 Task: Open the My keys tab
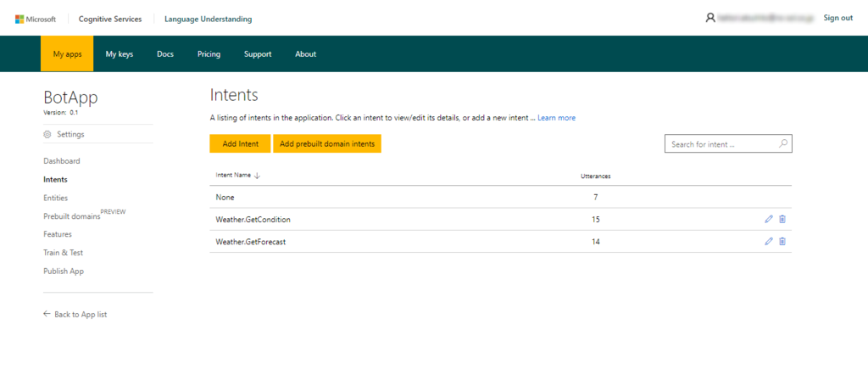coord(120,53)
